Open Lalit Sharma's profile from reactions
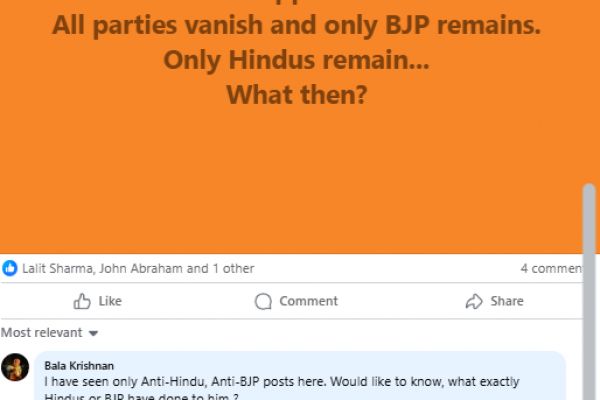The image size is (600, 400). 57,268
